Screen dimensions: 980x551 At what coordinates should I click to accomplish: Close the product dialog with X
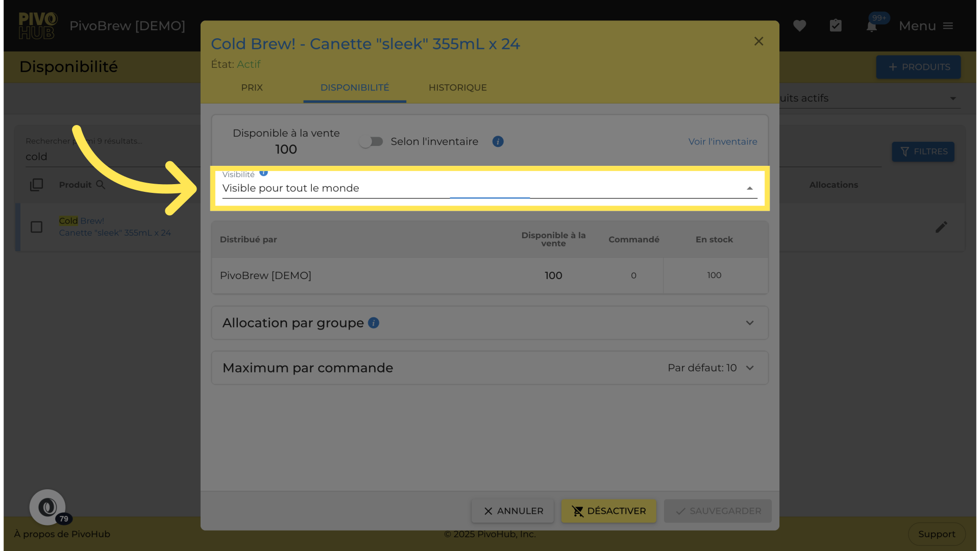[x=758, y=41]
